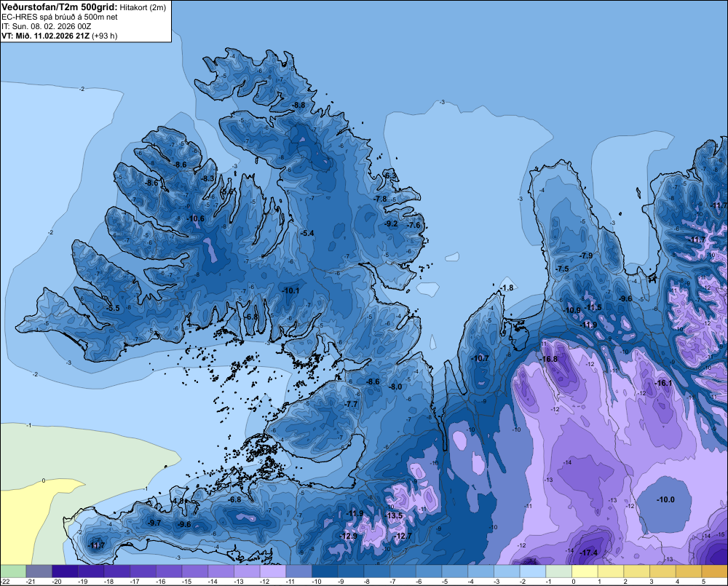Click the legend swatch labeled -16
Viewport: 728px width, 586px height.
pos(169,571)
